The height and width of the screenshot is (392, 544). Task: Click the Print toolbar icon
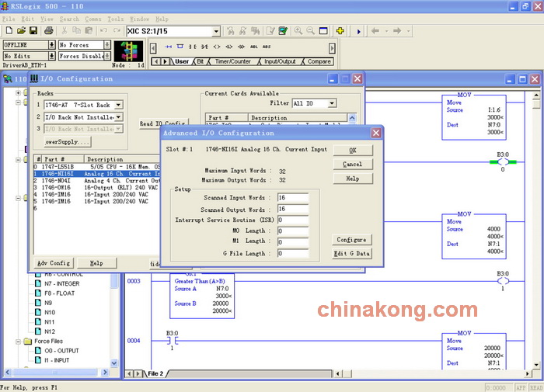click(49, 31)
